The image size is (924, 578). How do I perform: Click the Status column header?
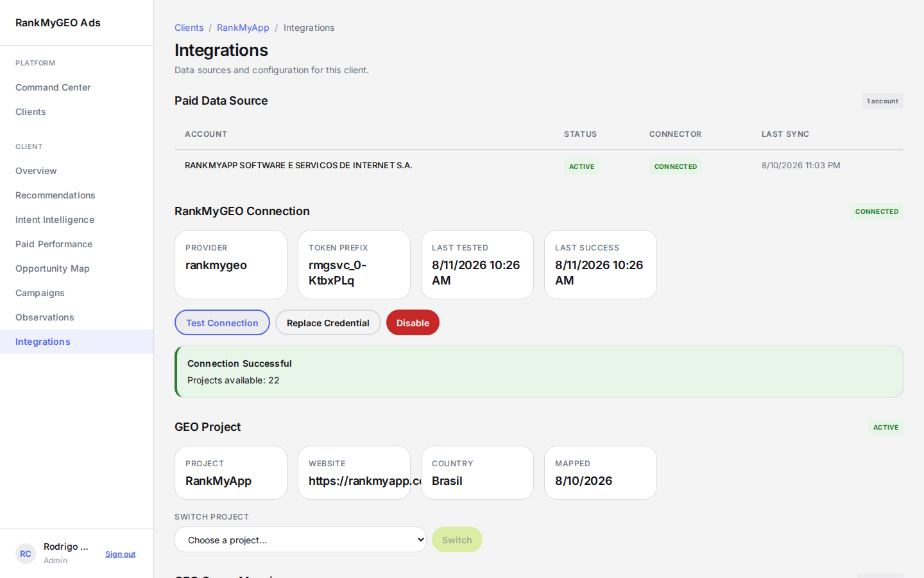(580, 134)
